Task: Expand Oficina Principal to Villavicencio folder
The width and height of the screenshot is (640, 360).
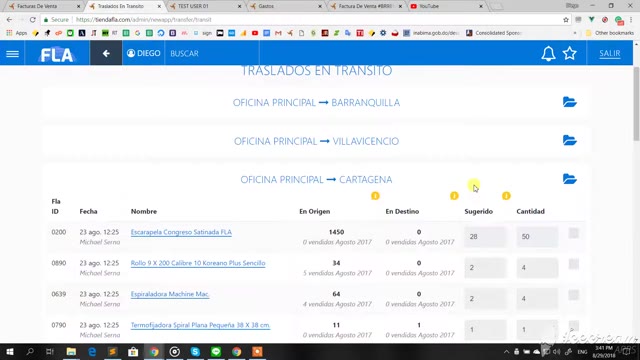Action: tap(569, 140)
